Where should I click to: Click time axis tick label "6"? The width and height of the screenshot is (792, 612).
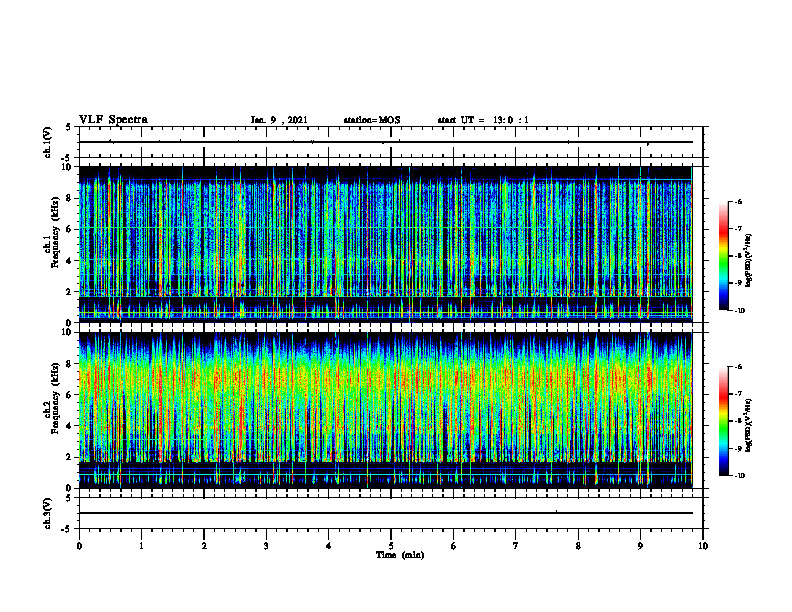454,546
